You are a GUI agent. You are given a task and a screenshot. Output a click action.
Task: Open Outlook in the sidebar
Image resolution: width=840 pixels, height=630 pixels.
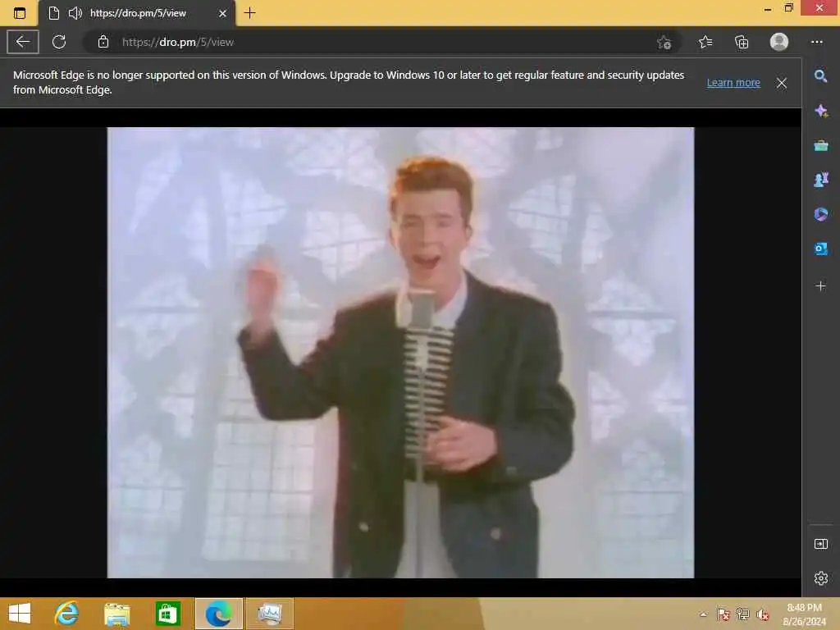820,249
